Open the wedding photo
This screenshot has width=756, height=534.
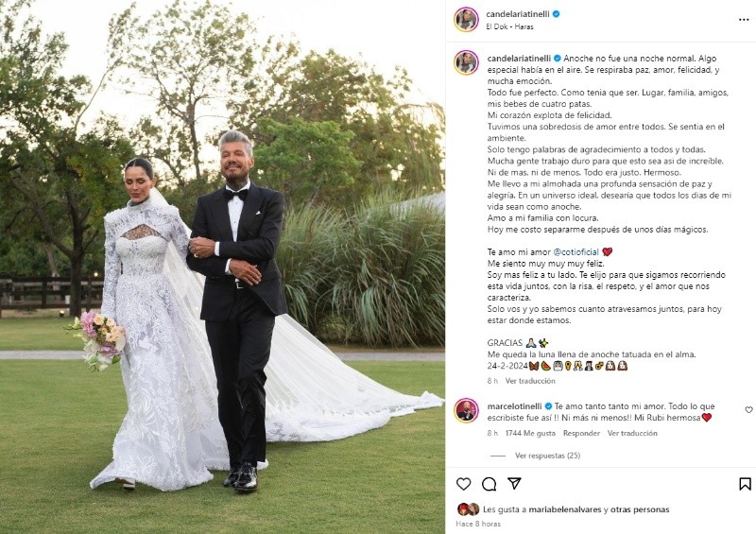[x=222, y=267]
